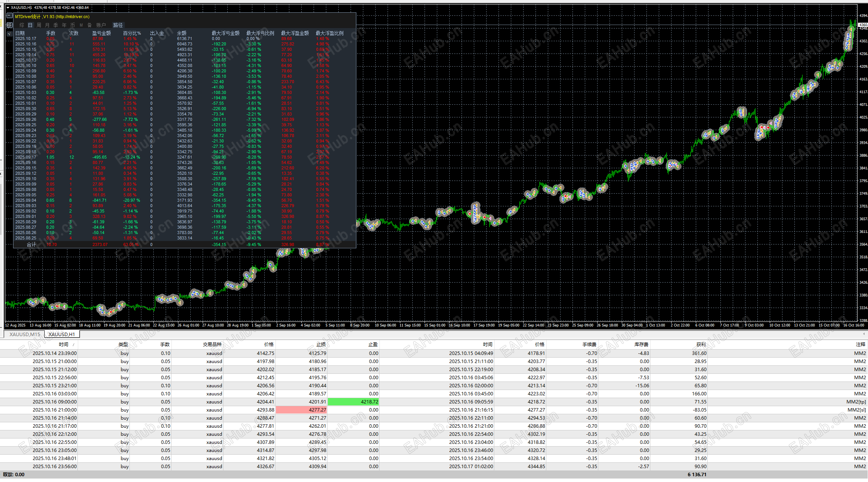Sort history by 时间 column header

point(64,344)
